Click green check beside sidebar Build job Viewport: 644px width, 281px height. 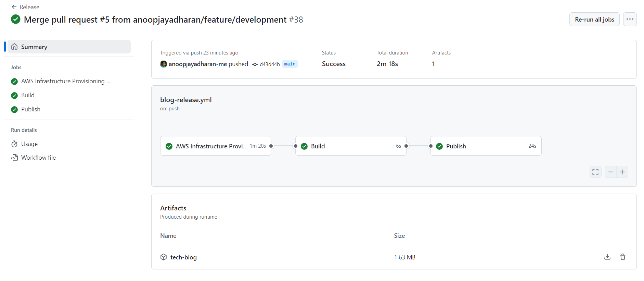14,96
